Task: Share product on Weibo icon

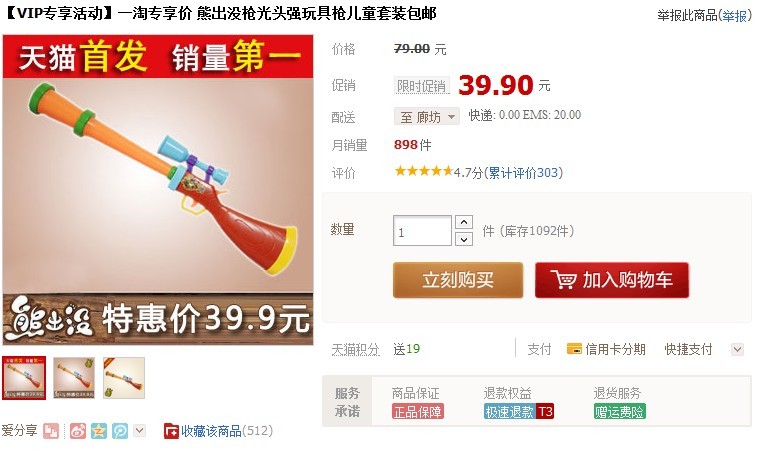Action: point(78,431)
